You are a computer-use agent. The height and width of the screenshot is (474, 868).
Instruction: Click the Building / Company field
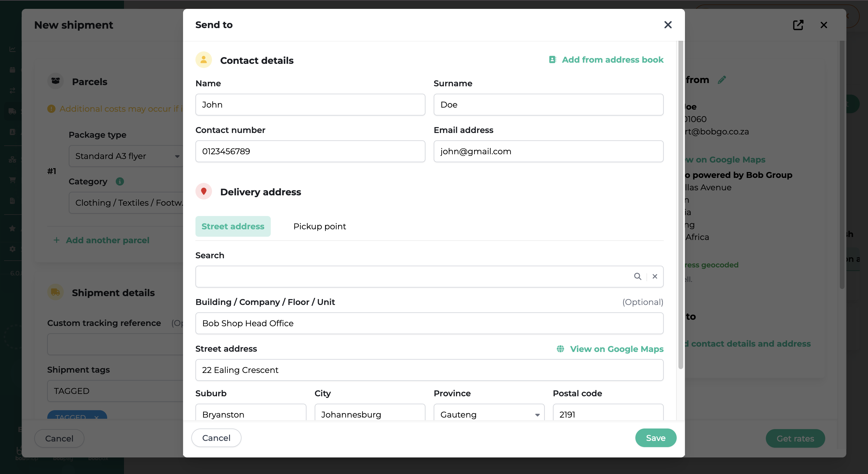[x=429, y=323]
